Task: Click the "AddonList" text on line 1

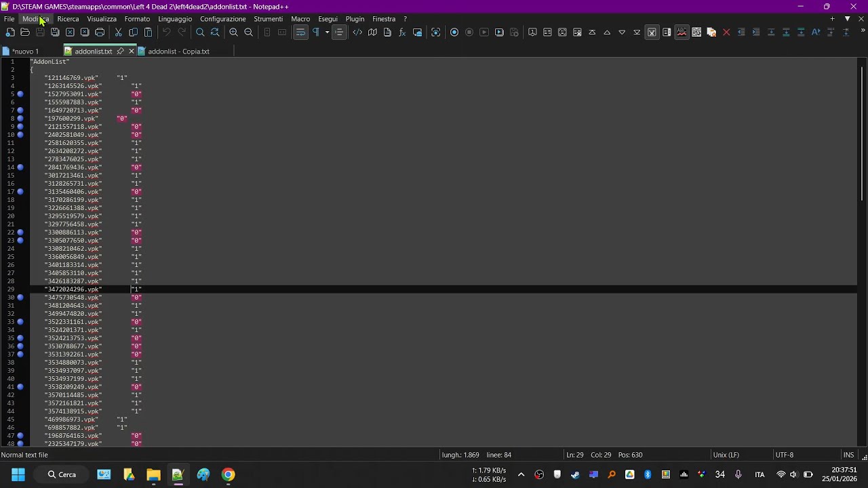Action: (x=50, y=62)
